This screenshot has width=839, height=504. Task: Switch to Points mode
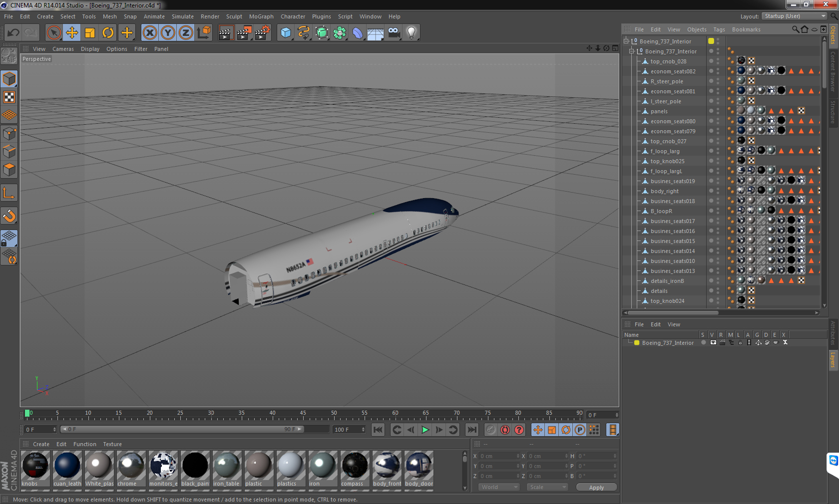pyautogui.click(x=9, y=134)
